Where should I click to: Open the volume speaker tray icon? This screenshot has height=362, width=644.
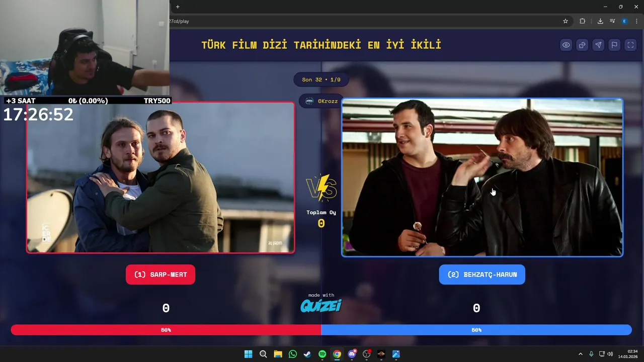click(610, 354)
